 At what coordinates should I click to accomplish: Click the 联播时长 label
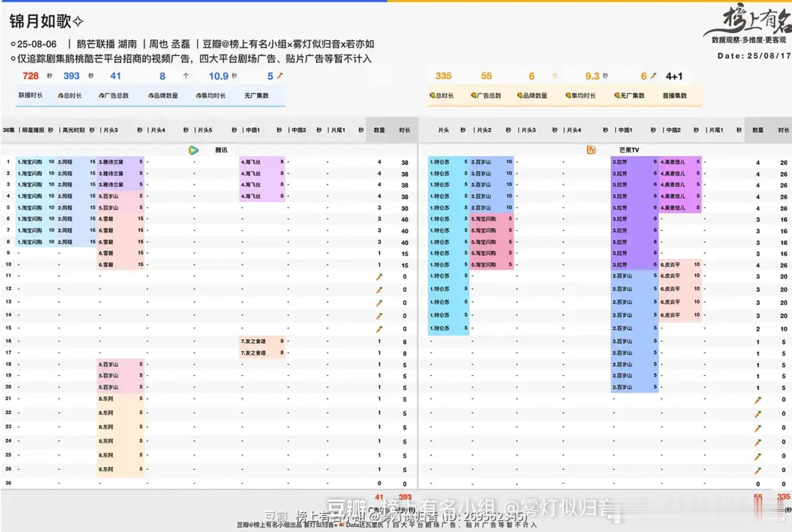coord(31,95)
